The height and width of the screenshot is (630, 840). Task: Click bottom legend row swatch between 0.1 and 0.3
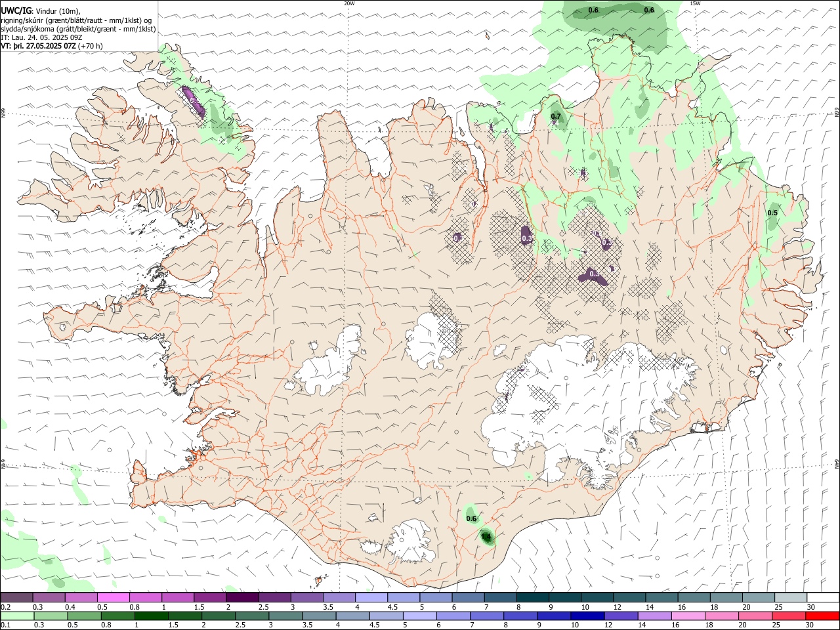[x=17, y=616]
